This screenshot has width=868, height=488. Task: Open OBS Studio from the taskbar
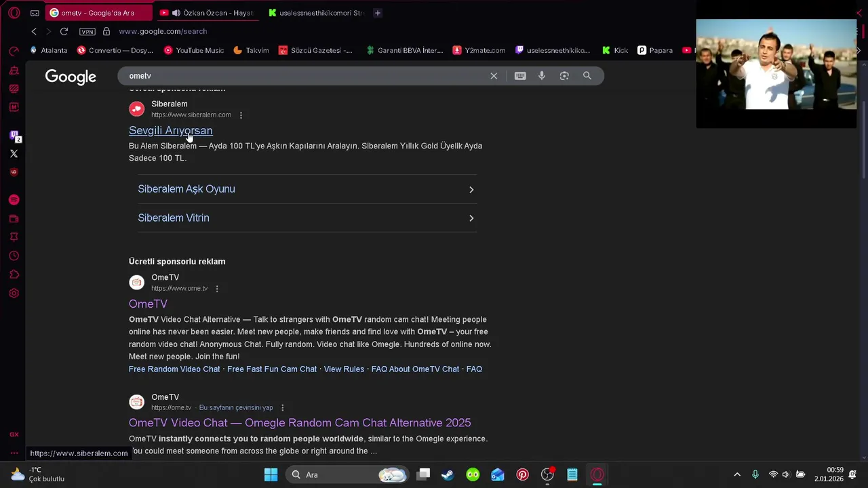tap(547, 474)
